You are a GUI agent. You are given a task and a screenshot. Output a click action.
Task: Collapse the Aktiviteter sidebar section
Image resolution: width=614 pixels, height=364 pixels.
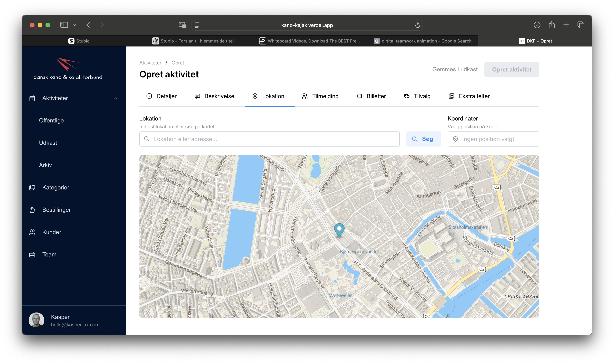pyautogui.click(x=116, y=98)
